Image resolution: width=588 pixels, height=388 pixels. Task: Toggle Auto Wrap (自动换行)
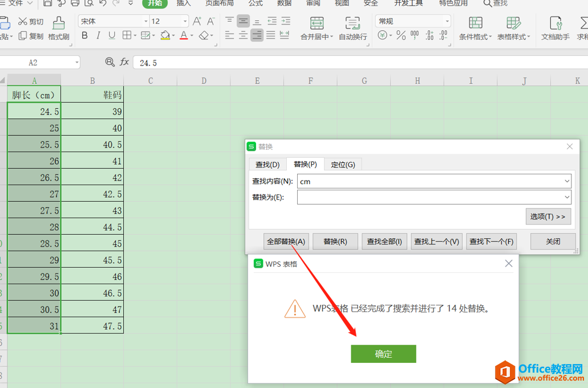click(353, 28)
